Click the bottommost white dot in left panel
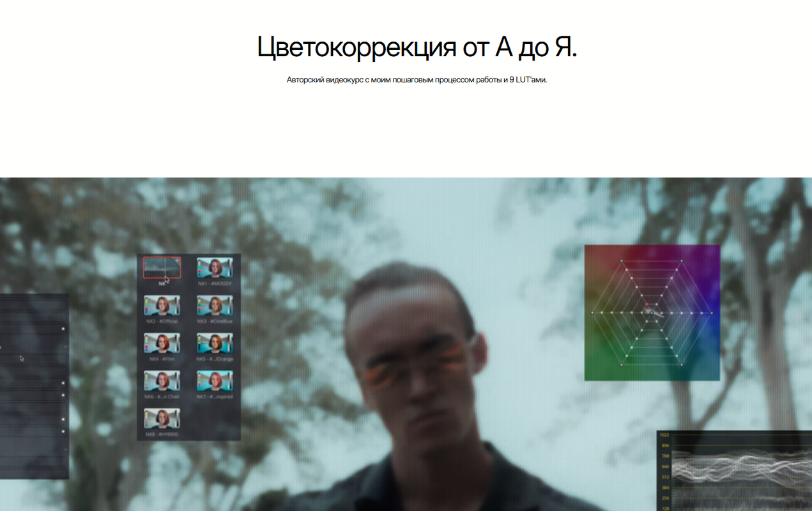This screenshot has height=511, width=812. coord(63,432)
